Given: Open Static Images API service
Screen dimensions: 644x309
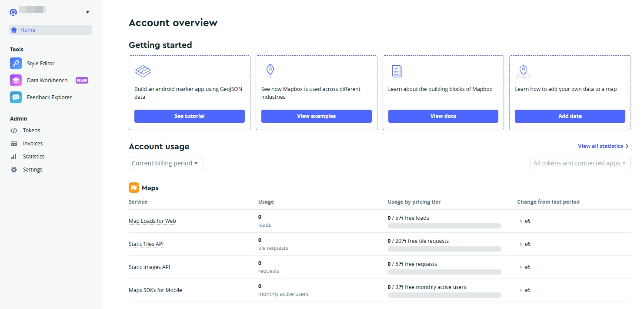Looking at the screenshot, I should coord(150,267).
